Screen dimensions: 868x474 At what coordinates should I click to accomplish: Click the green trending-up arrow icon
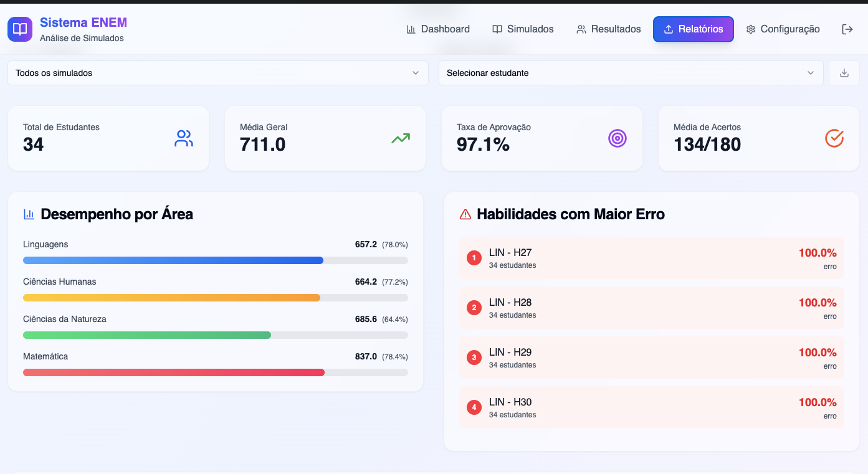(x=401, y=138)
